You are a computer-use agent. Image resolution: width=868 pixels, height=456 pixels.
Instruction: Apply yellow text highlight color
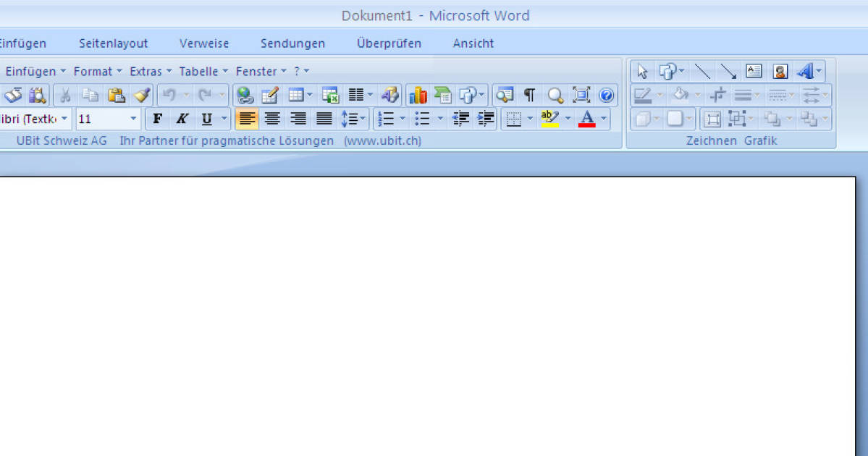(549, 119)
